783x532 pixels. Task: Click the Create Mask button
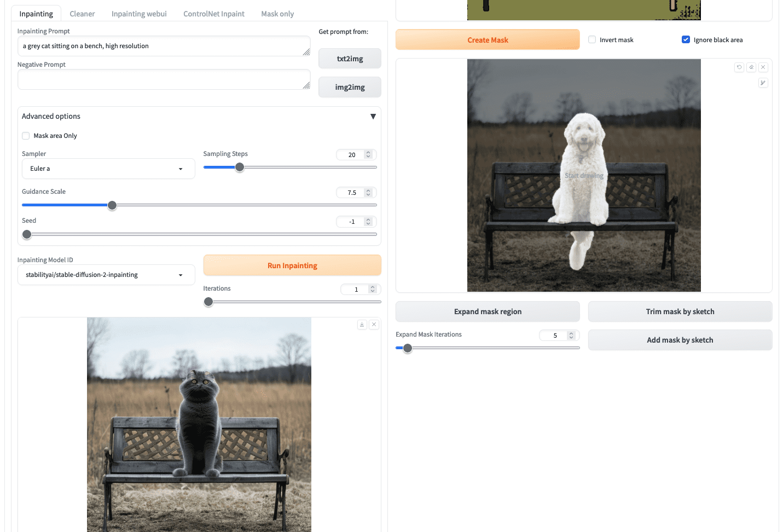tap(488, 40)
